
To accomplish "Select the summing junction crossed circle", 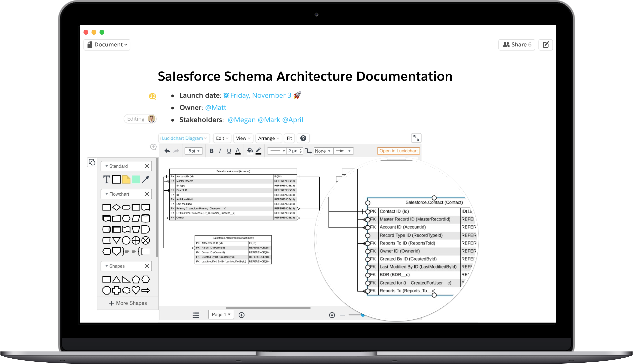I will tap(146, 240).
